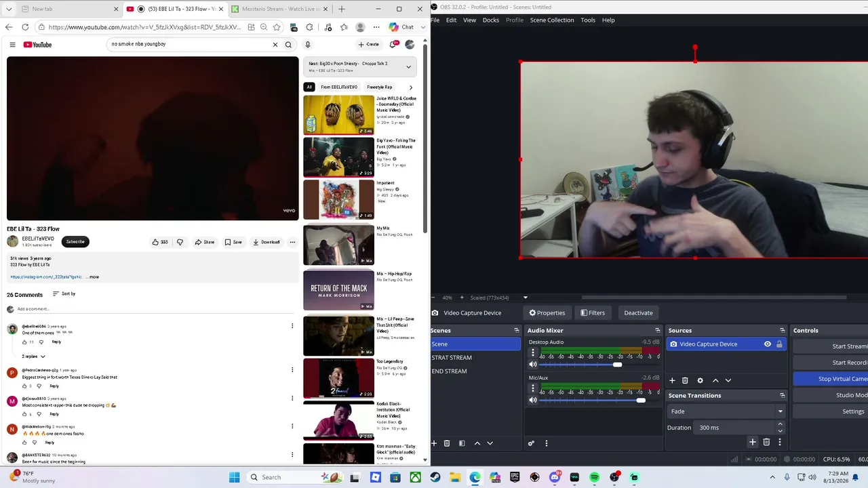
Task: Share the 323 Flow video
Action: click(x=204, y=242)
